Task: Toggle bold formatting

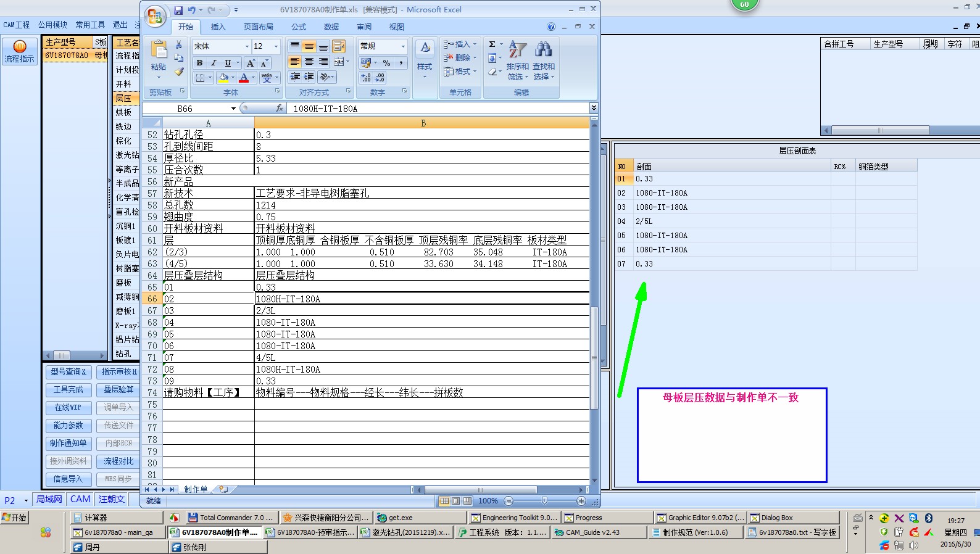Action: click(199, 63)
